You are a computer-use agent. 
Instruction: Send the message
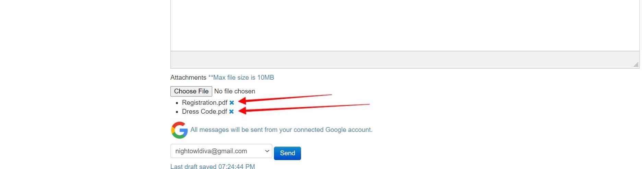tap(287, 153)
